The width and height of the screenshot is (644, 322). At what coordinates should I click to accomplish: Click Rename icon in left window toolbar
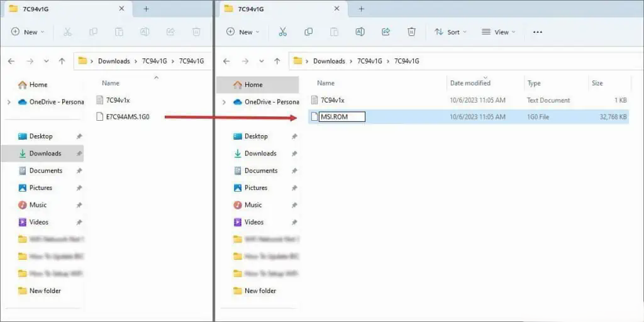[x=145, y=32]
